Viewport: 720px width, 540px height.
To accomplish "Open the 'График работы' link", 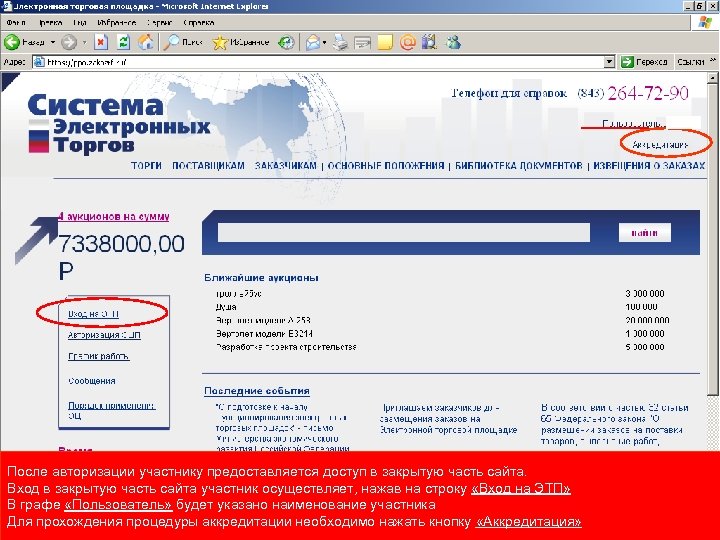I will tap(99, 356).
